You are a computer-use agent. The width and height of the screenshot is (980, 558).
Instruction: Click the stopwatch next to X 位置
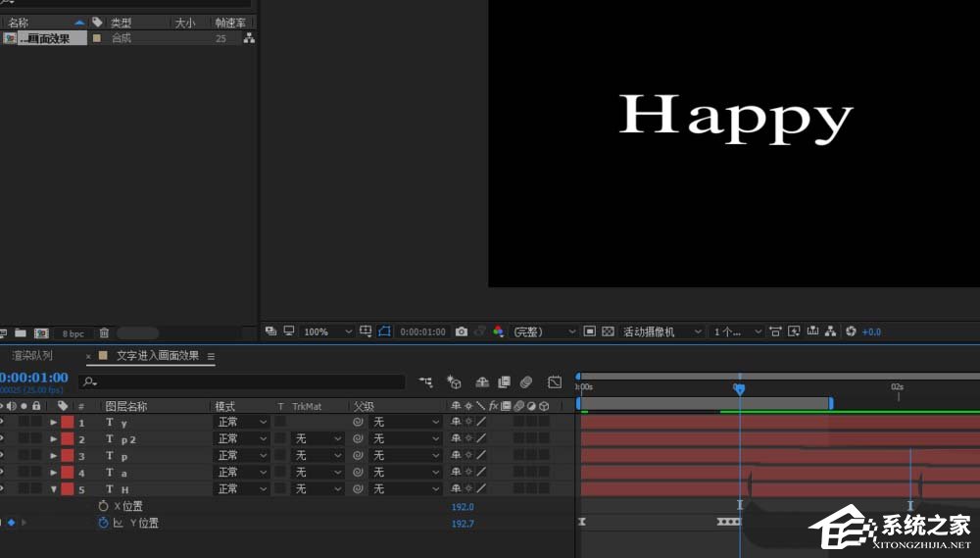coord(104,506)
